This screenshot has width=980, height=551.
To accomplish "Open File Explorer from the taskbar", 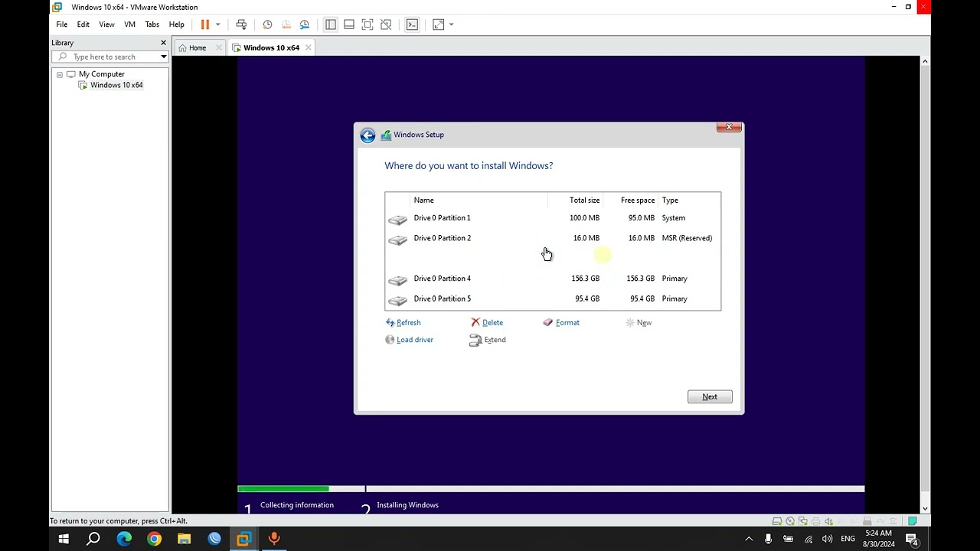I will (x=184, y=539).
